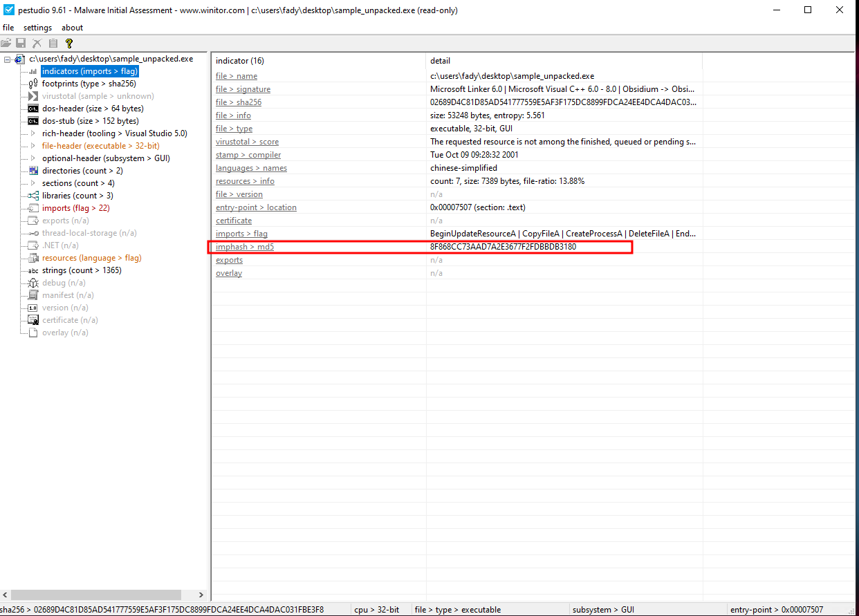Click the dos-header node icon
This screenshot has height=616, width=859.
pyautogui.click(x=33, y=109)
